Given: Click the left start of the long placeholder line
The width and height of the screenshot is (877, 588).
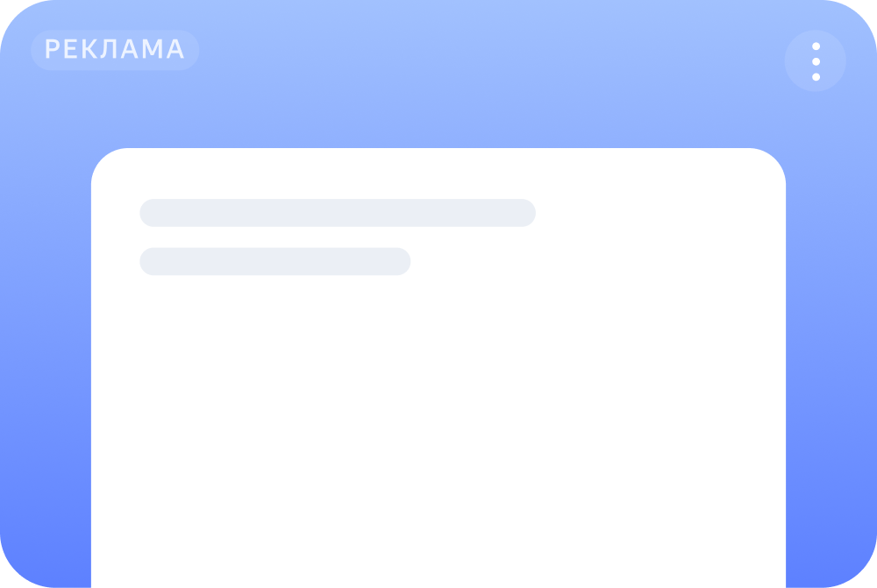Looking at the screenshot, I should pos(150,213).
